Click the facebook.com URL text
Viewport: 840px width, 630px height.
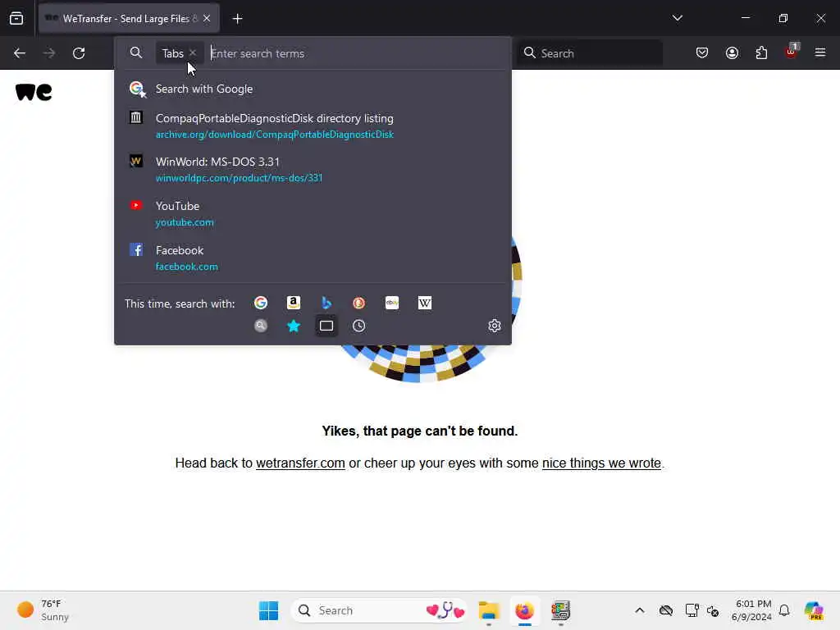pyautogui.click(x=186, y=267)
